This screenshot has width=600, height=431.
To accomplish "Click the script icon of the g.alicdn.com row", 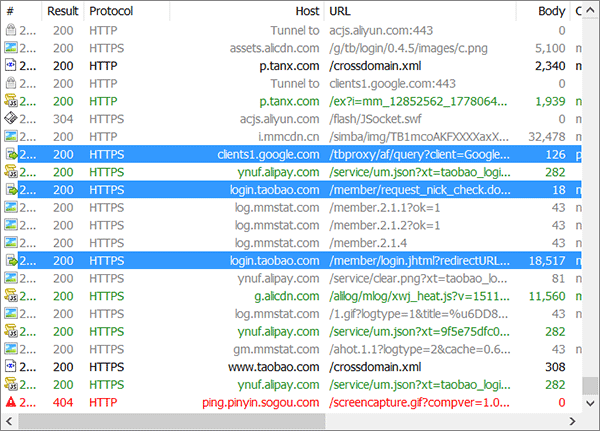I will pyautogui.click(x=11, y=295).
